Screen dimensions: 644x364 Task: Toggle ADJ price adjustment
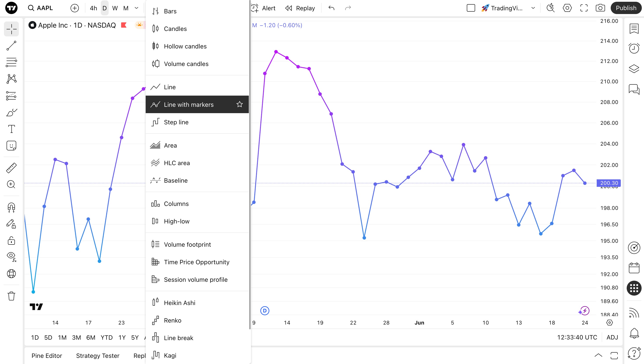click(x=612, y=337)
